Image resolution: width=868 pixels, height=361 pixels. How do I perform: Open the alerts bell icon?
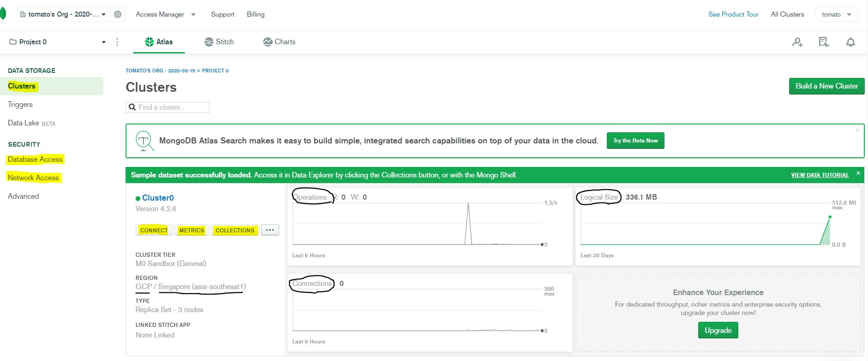pyautogui.click(x=850, y=42)
